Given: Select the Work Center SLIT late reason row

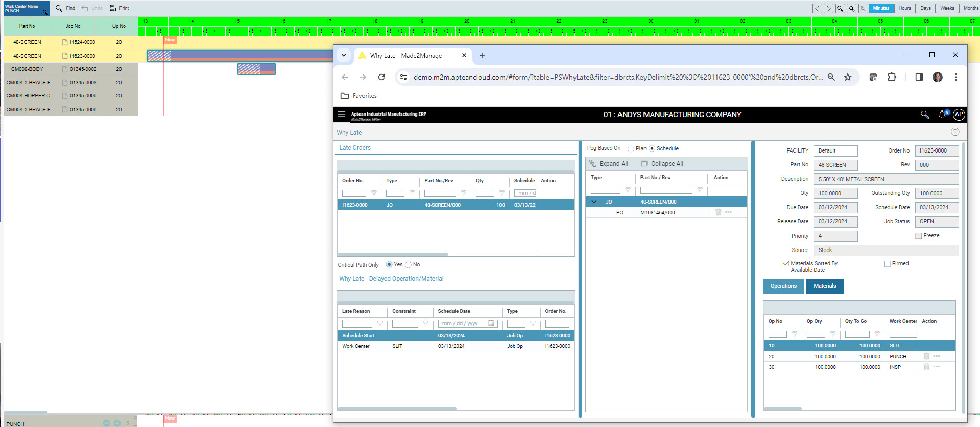Looking at the screenshot, I should coord(456,346).
